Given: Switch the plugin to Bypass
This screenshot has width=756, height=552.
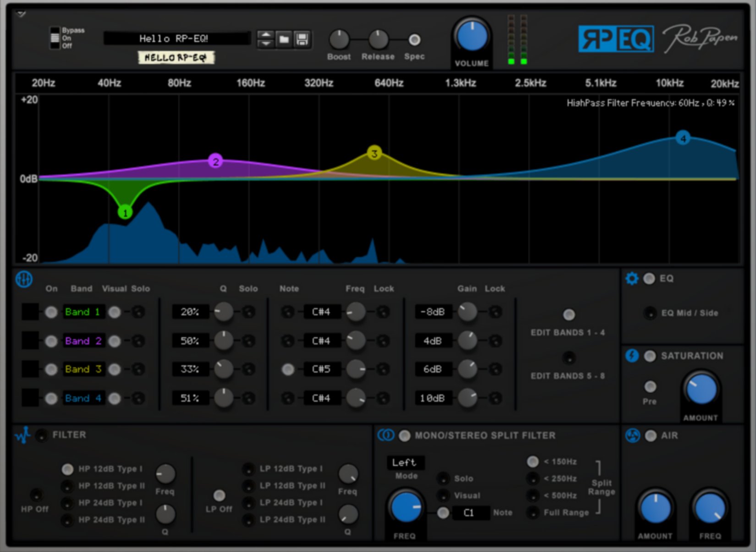Looking at the screenshot, I should click(55, 30).
